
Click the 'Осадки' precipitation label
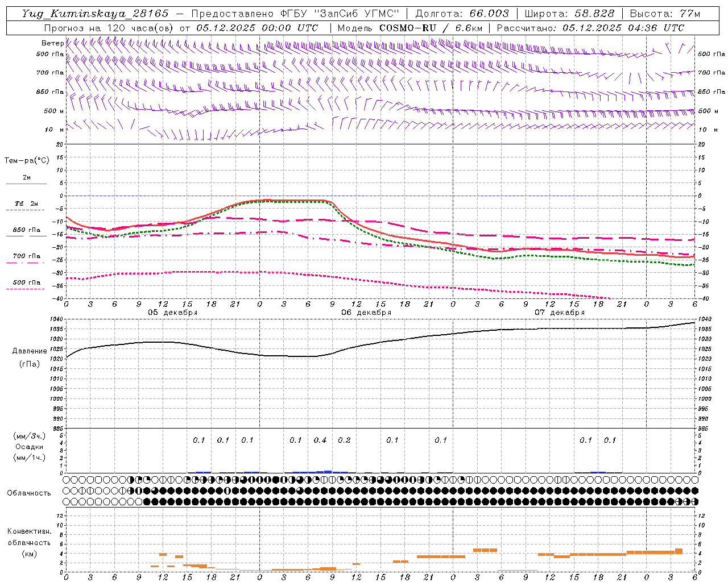(x=30, y=447)
